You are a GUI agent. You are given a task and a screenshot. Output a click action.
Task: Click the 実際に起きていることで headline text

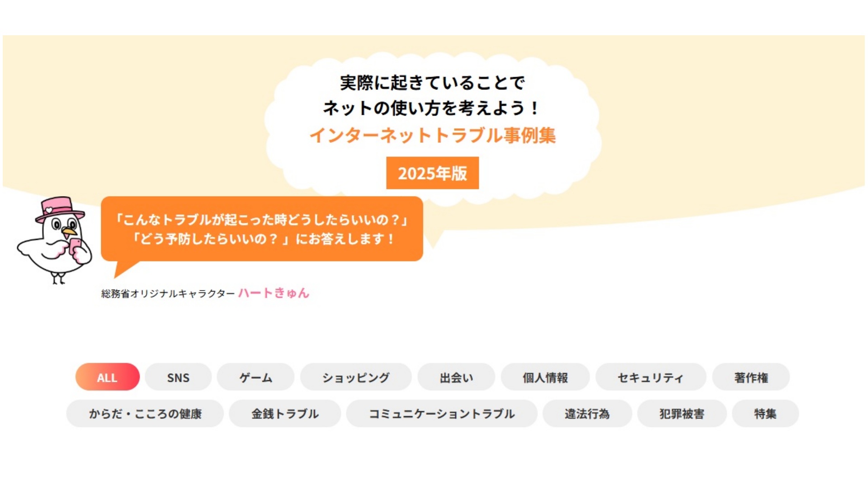click(433, 83)
